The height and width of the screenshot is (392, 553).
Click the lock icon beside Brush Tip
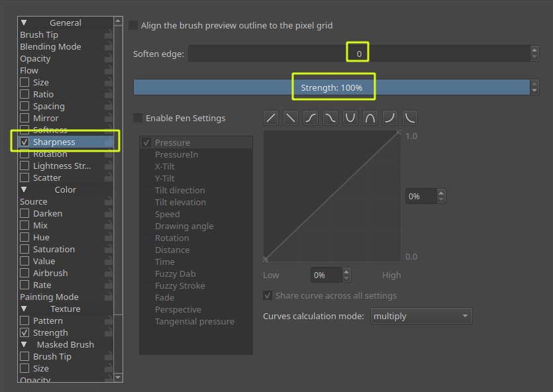tap(107, 35)
